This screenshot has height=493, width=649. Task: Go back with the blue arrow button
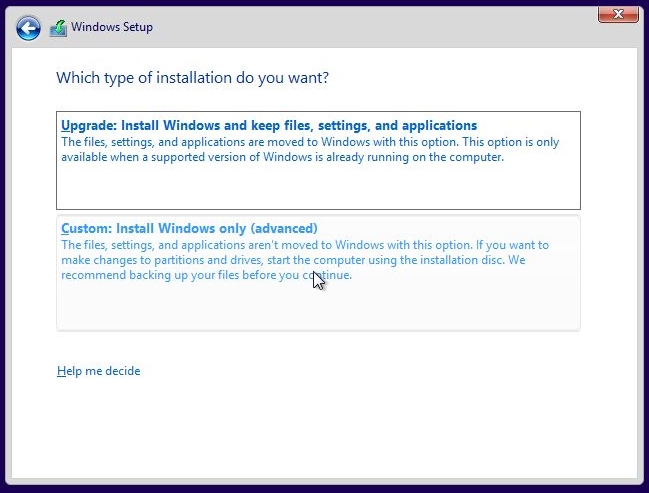pos(28,28)
